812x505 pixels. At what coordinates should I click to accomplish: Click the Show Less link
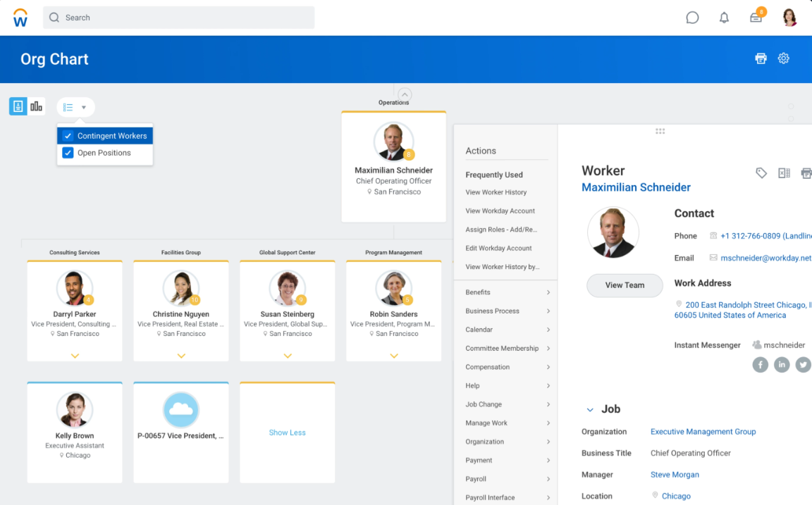(x=287, y=432)
